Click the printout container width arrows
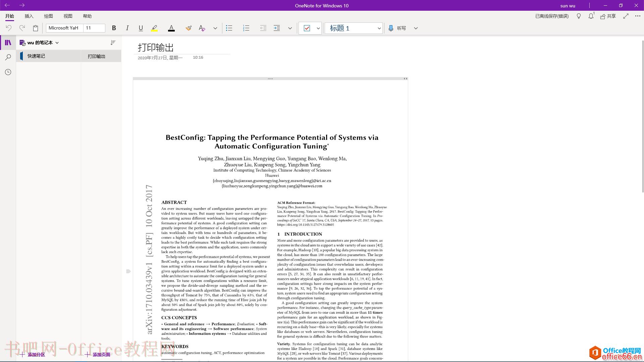644x362 pixels. click(x=406, y=79)
